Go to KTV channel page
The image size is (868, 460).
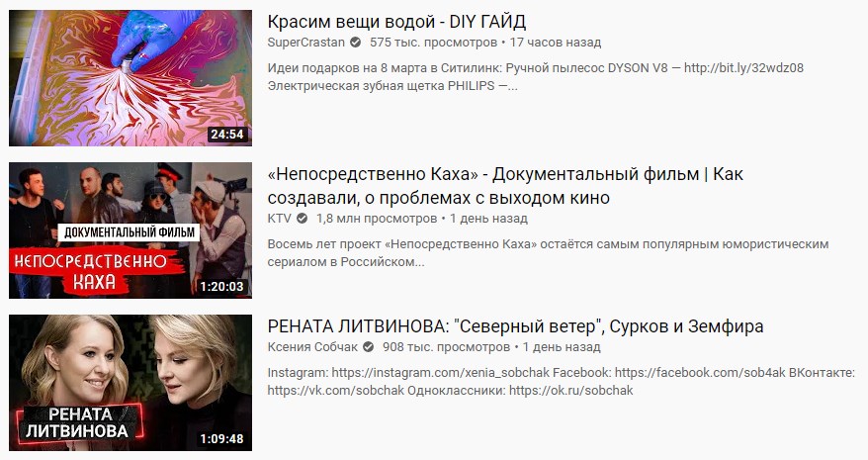pos(279,219)
